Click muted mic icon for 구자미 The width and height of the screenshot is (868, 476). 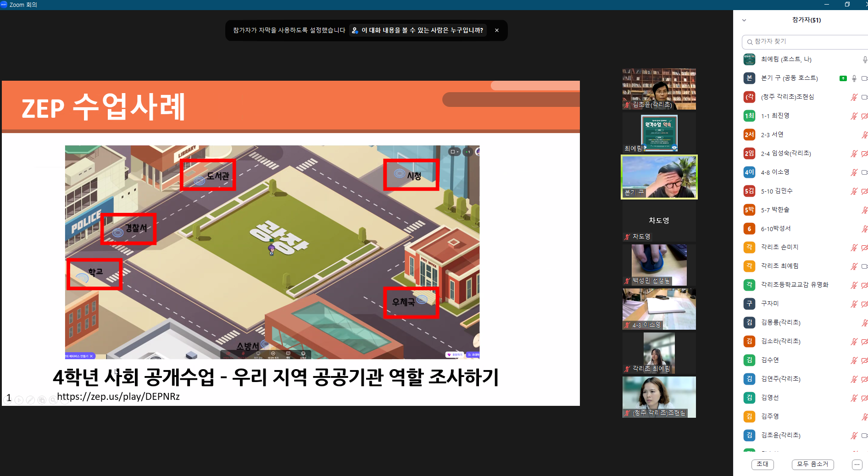854,304
